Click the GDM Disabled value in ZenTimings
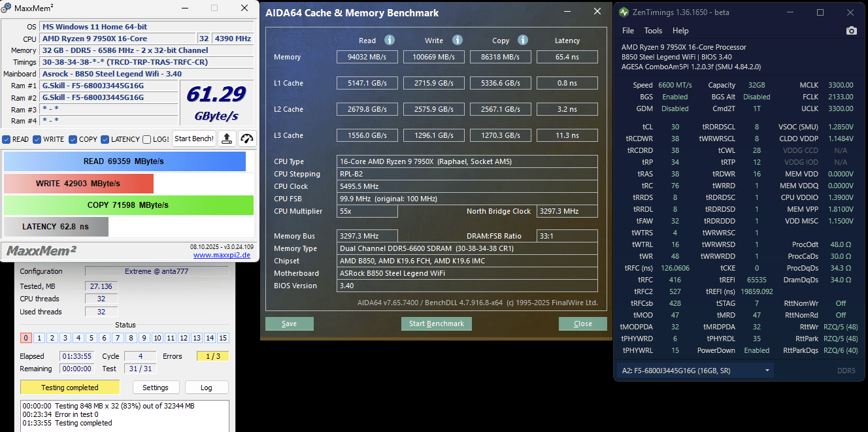 (675, 108)
